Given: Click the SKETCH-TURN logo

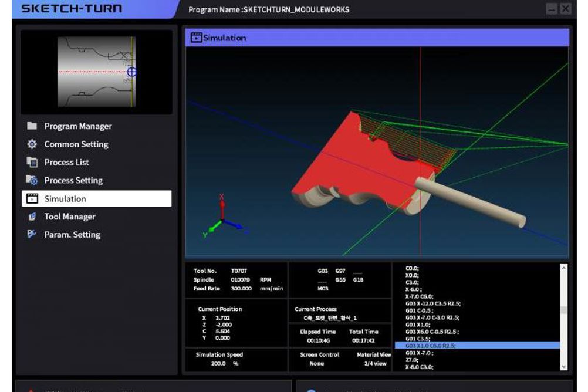Looking at the screenshot, I should 72,8.
